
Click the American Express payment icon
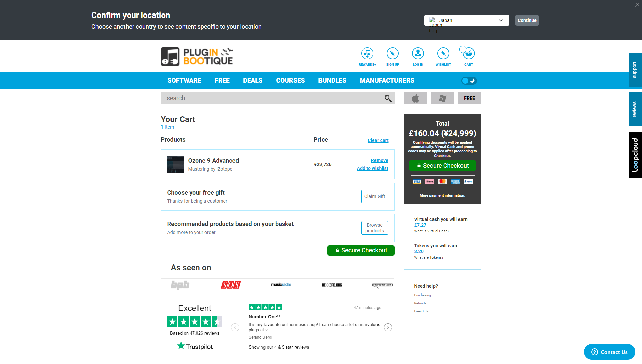pyautogui.click(x=455, y=181)
